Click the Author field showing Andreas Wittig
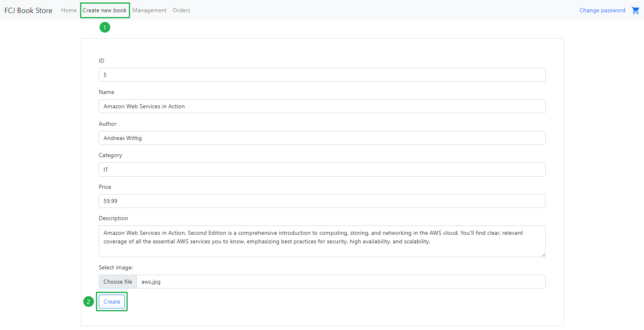 [322, 138]
